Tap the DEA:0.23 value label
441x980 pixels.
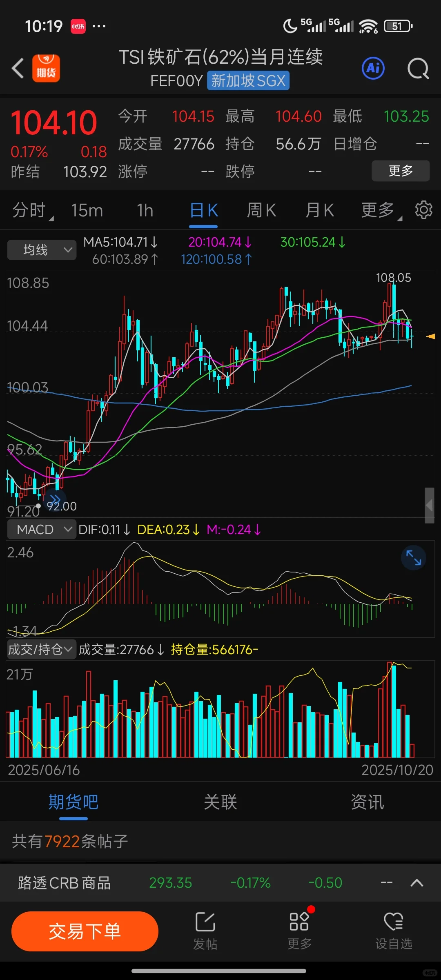[168, 530]
